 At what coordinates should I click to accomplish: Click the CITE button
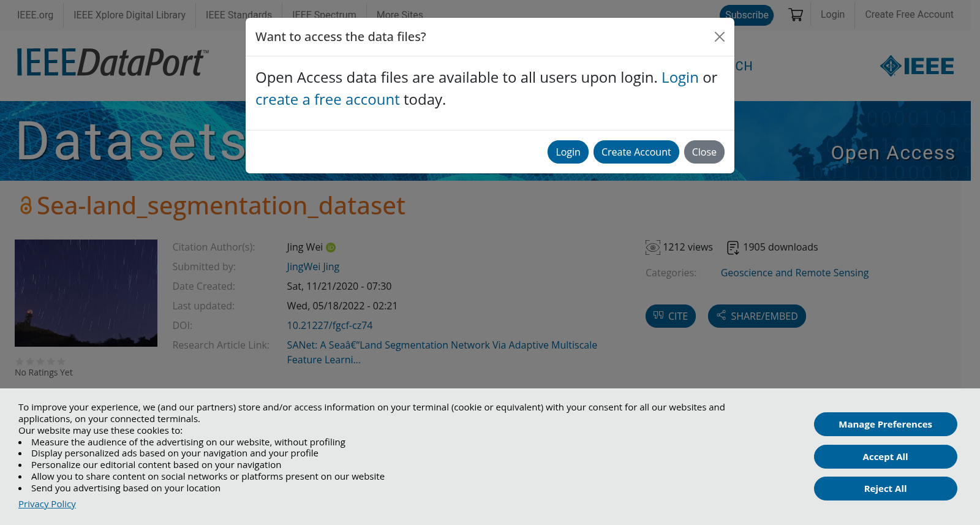(x=670, y=316)
